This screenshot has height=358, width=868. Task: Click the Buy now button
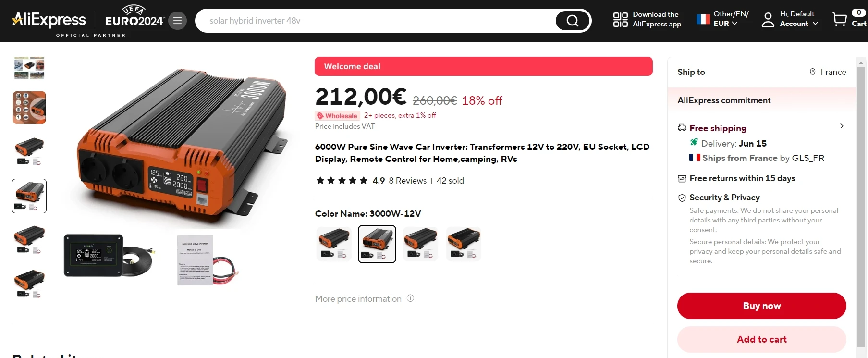point(761,306)
